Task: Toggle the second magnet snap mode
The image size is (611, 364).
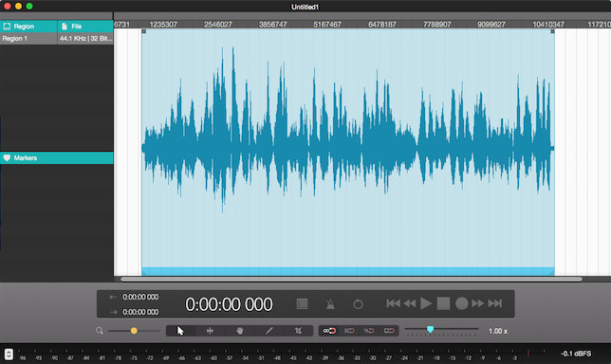Action: tap(349, 331)
